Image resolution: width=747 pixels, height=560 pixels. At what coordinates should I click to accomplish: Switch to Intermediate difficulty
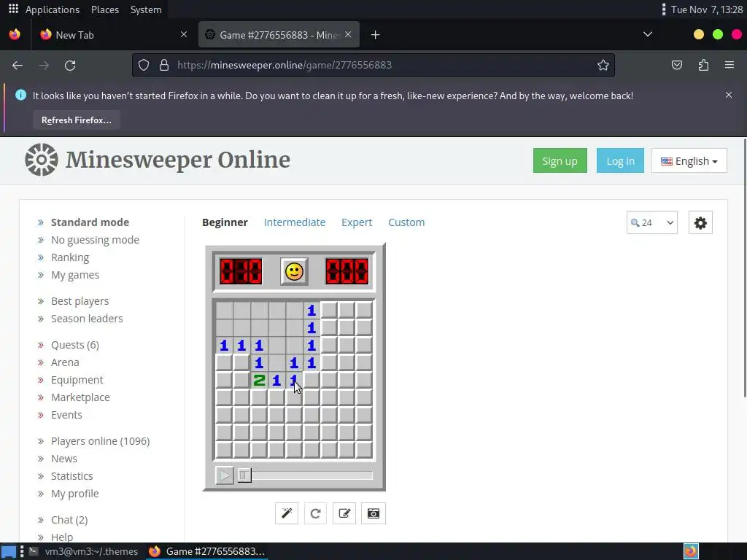(x=295, y=222)
